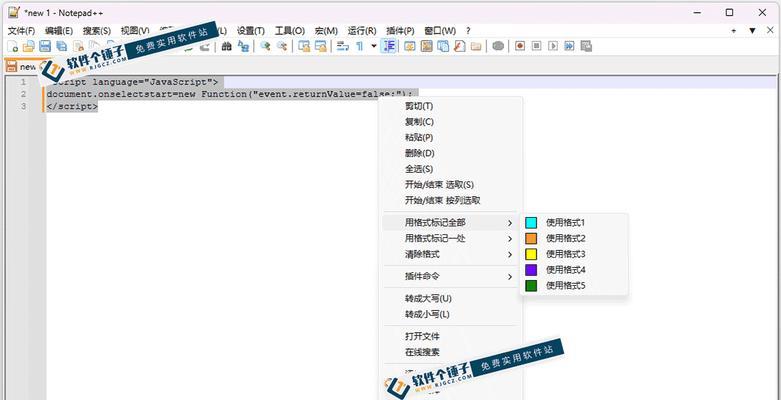The width and height of the screenshot is (781, 400).
Task: Open the Function List panel icon
Action: tap(459, 46)
